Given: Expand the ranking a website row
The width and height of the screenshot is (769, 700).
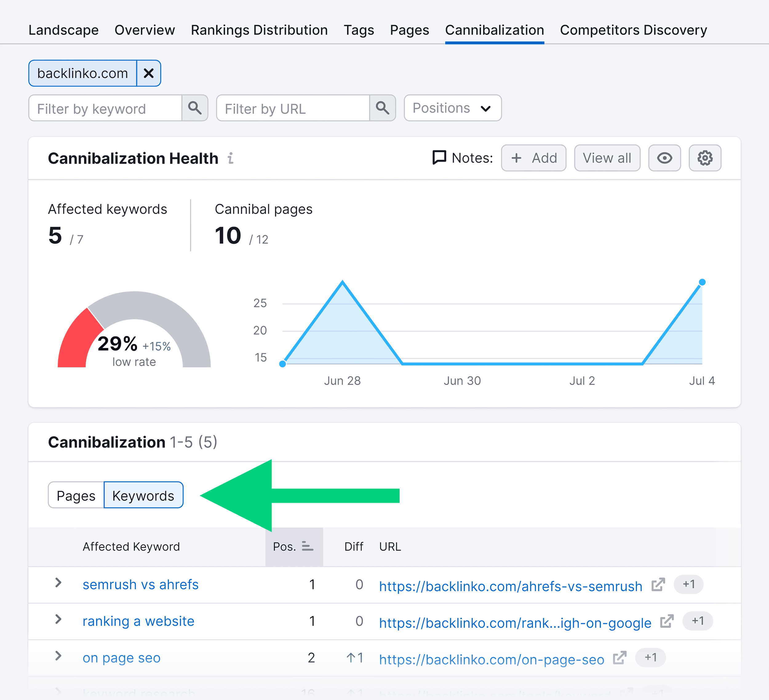Looking at the screenshot, I should click(x=58, y=619).
